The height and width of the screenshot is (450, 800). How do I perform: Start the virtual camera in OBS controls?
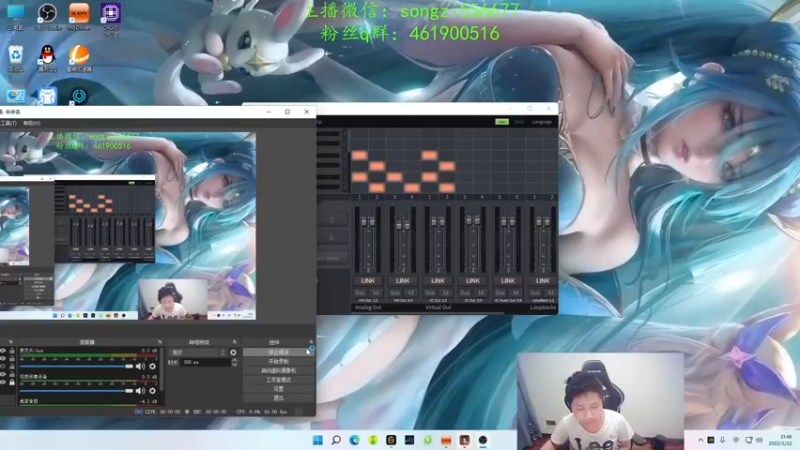(x=279, y=370)
